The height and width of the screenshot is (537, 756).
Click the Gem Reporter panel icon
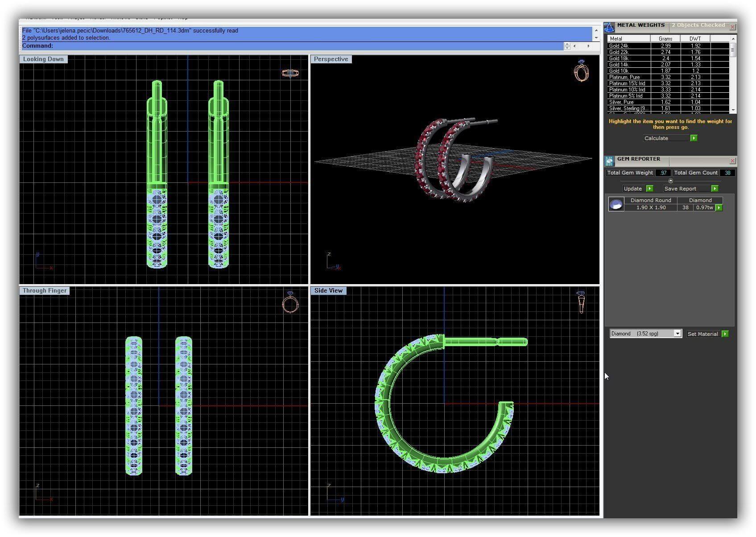click(x=609, y=161)
